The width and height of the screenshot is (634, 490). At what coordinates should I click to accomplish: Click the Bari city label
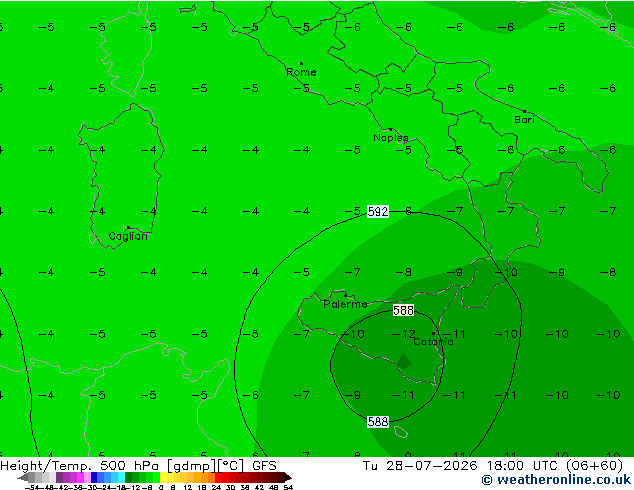524,120
